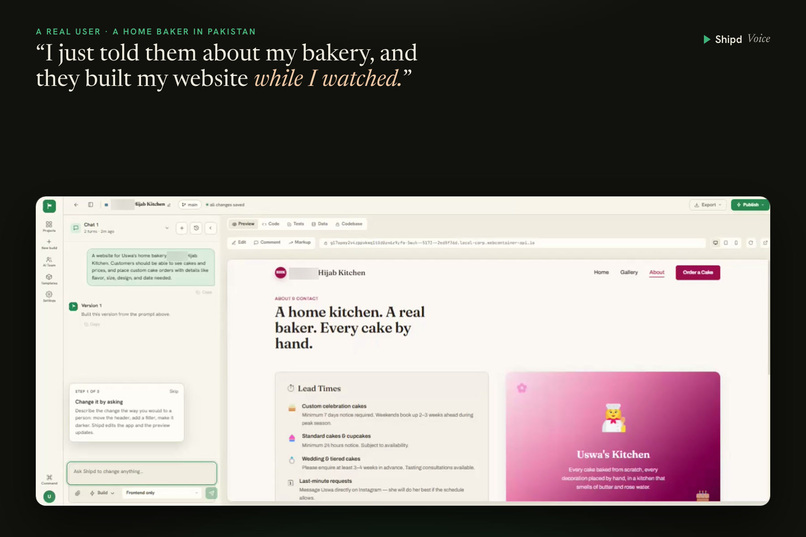Open the main branch selector
806x537 pixels.
(x=190, y=205)
